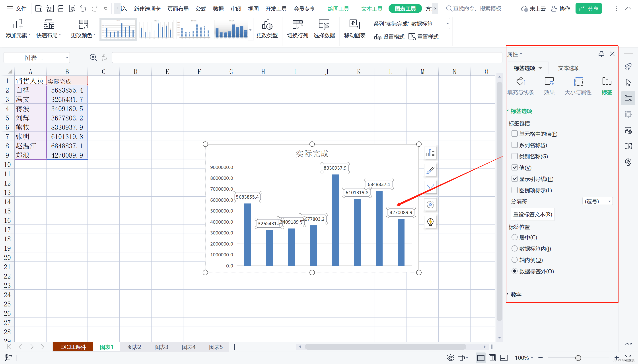
Task: Click chart settings gear icon beside chart
Action: 430,205
